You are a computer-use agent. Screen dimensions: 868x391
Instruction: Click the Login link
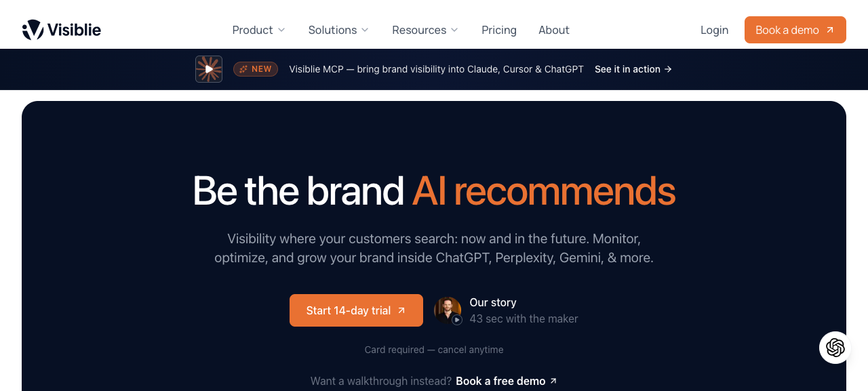pos(714,30)
